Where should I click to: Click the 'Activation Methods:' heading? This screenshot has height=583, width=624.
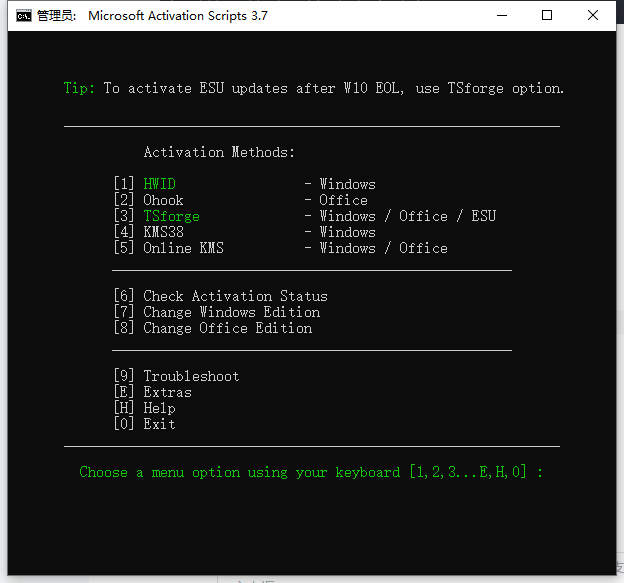coord(219,152)
